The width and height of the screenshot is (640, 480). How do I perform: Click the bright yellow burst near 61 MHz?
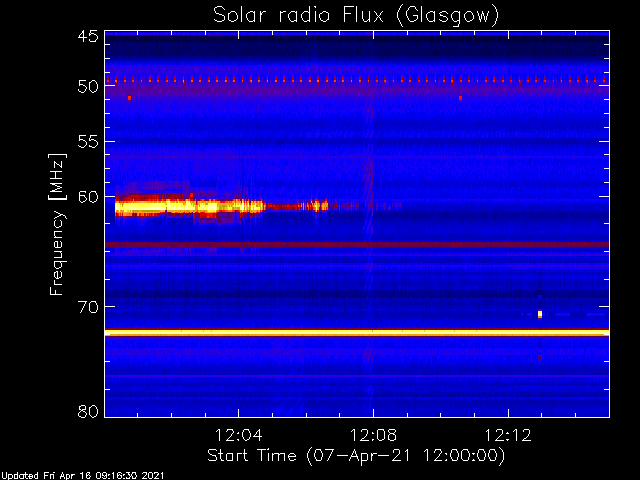[190, 206]
